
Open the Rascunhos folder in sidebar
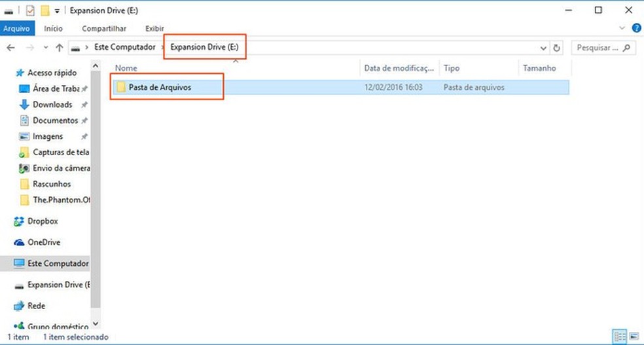tap(52, 184)
